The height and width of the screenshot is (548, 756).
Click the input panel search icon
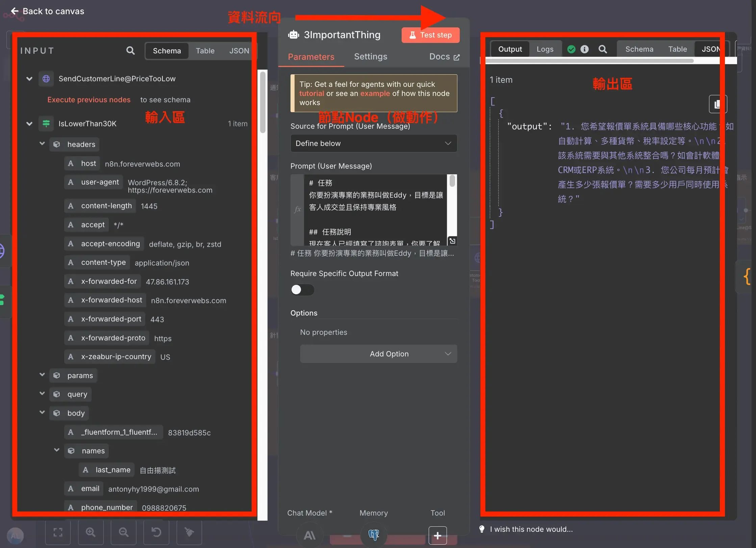(x=130, y=51)
